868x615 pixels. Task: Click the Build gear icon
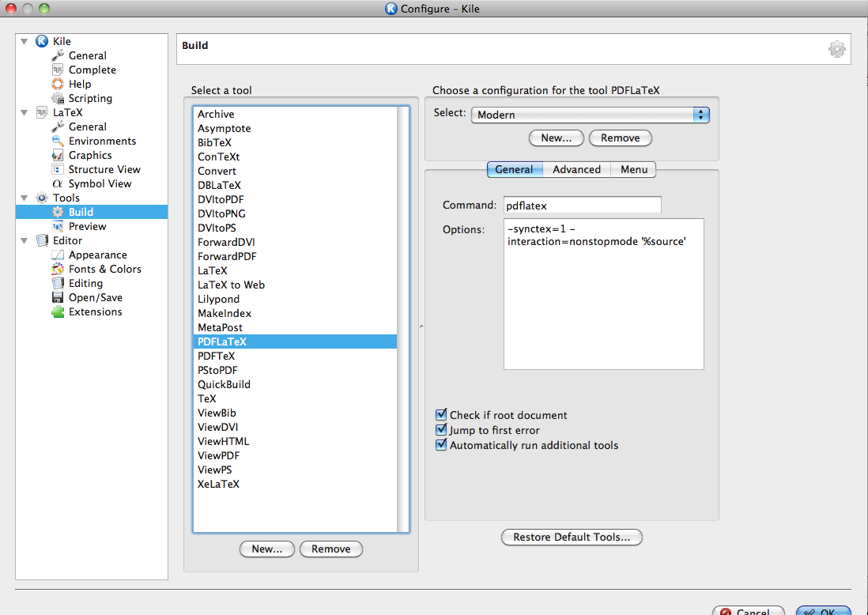tap(58, 212)
